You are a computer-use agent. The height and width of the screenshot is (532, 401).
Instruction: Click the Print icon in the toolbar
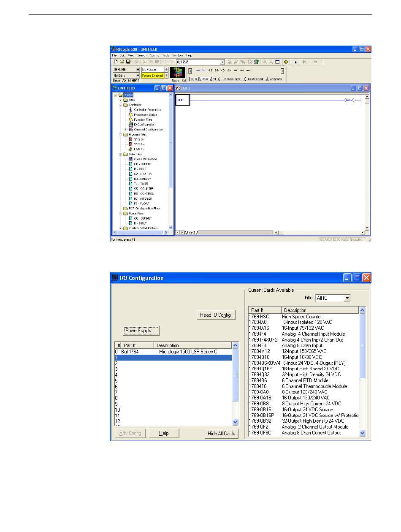[x=136, y=62]
